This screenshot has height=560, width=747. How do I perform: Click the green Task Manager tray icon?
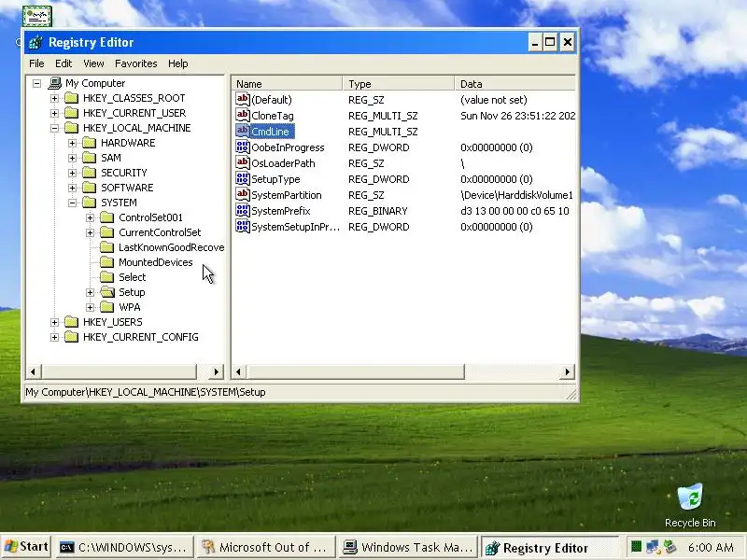click(x=636, y=546)
